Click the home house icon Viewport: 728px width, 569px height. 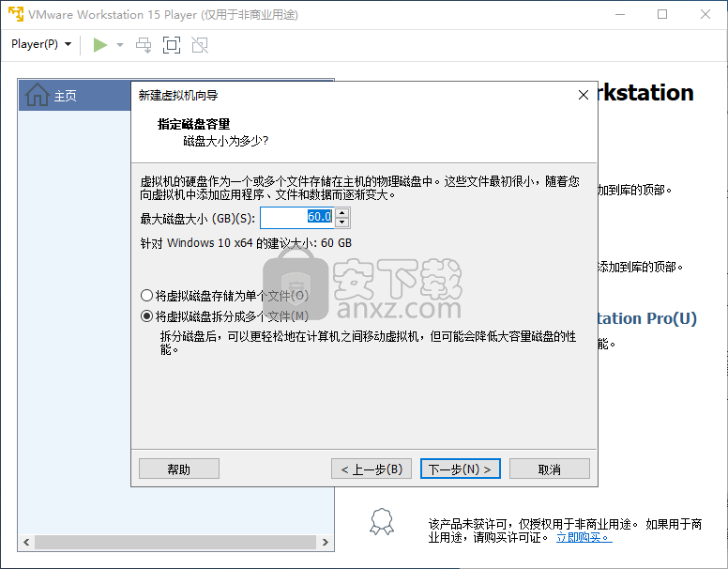pyautogui.click(x=38, y=95)
